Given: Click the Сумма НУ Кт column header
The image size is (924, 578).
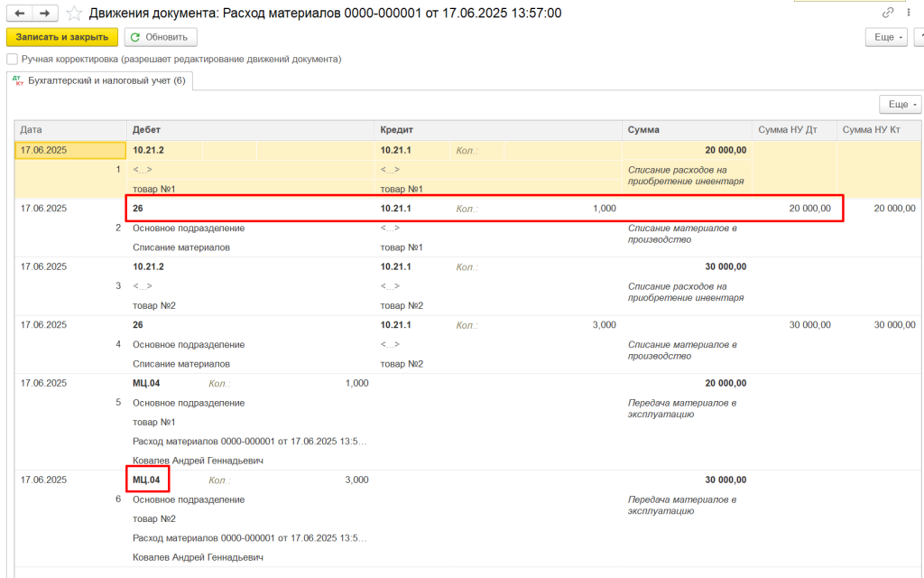Looking at the screenshot, I should (x=877, y=130).
